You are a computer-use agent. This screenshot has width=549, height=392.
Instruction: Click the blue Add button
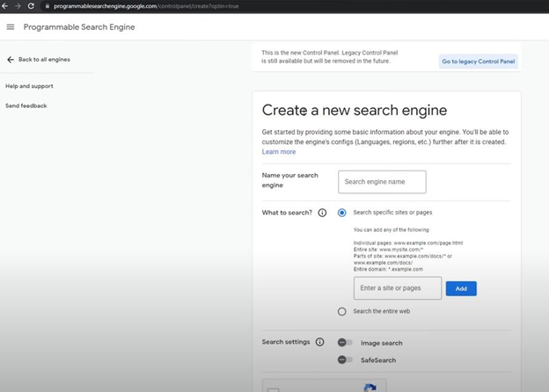[x=461, y=288]
